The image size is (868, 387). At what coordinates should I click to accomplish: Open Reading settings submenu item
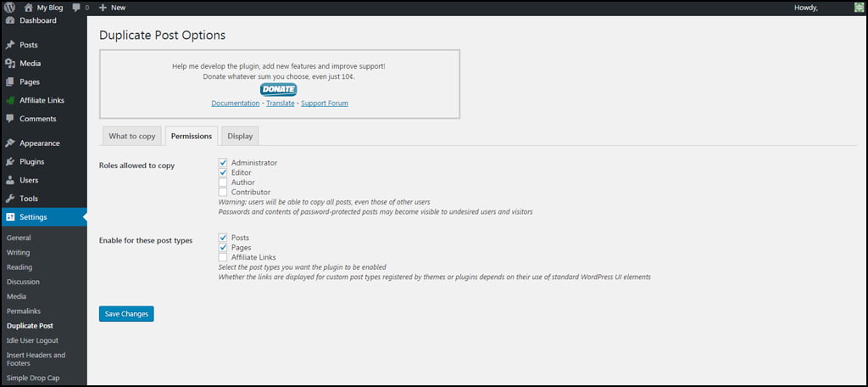click(x=19, y=267)
